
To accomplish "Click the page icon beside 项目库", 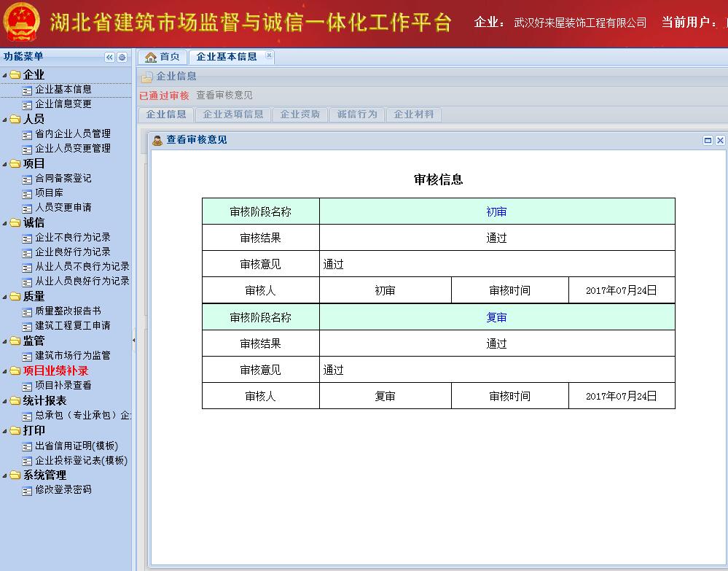I will 28,193.
